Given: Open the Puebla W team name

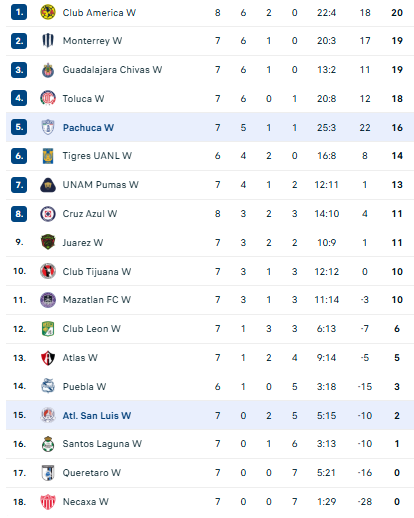Looking at the screenshot, I should [x=84, y=387].
